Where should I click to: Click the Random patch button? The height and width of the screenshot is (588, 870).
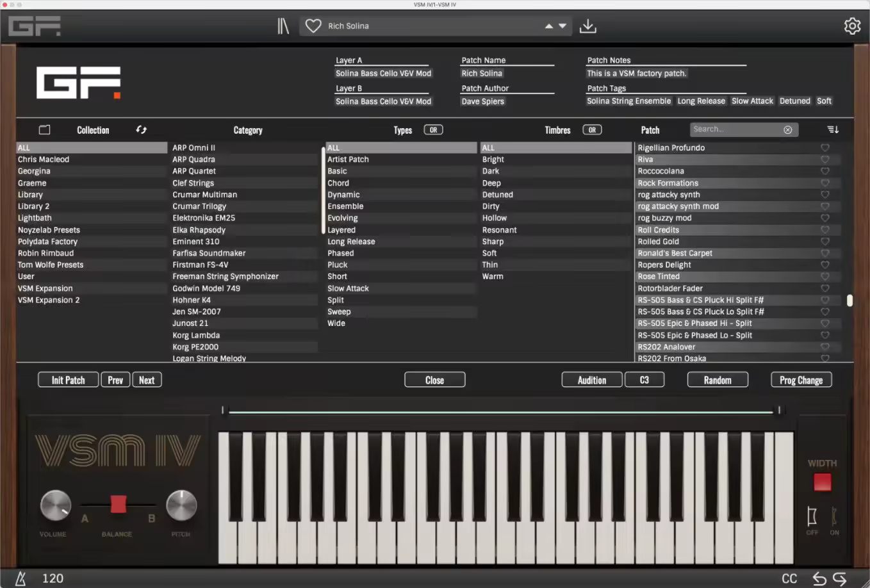(718, 379)
